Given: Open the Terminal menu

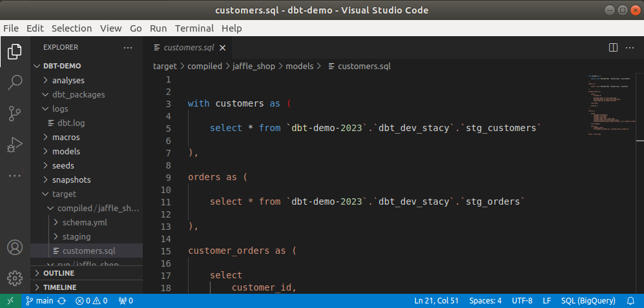Looking at the screenshot, I should (194, 28).
